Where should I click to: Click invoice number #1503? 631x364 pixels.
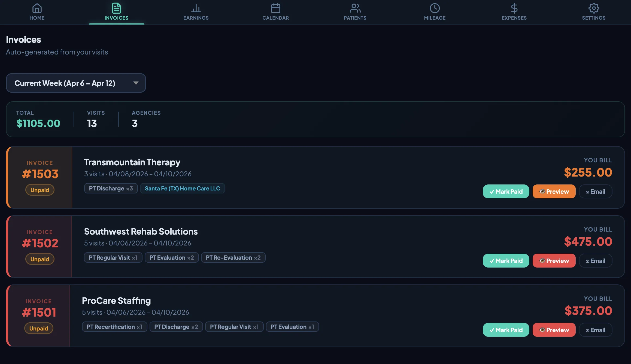point(40,174)
